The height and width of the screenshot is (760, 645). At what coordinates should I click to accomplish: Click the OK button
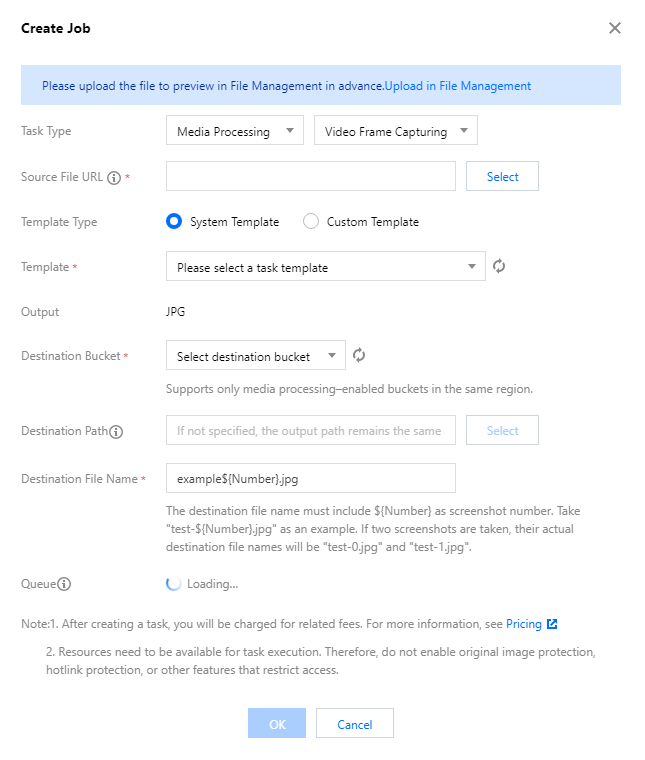(277, 724)
